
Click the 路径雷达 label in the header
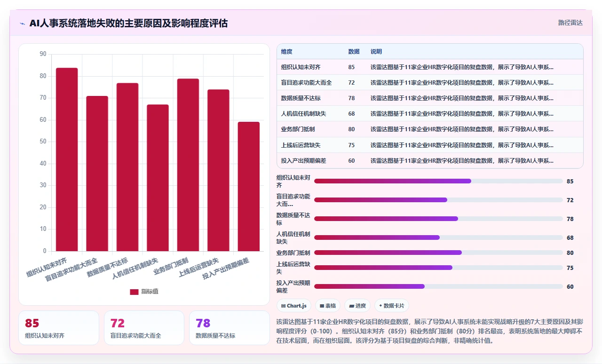click(x=570, y=23)
